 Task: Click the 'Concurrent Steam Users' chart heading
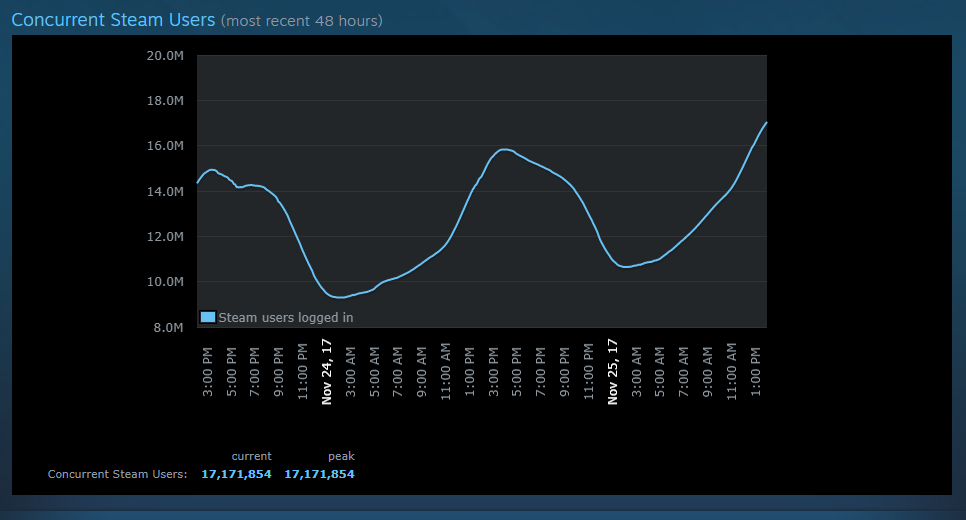(113, 19)
